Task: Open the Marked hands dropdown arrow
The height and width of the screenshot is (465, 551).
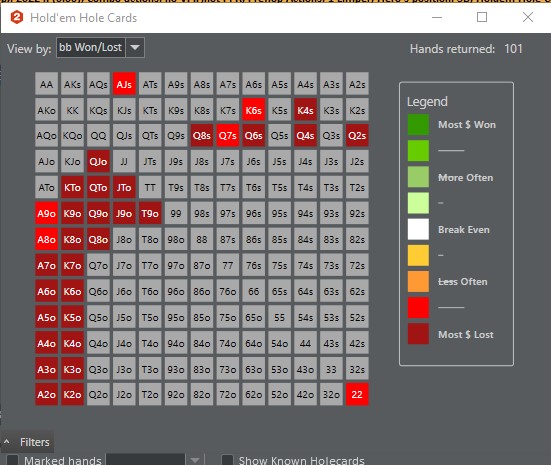Action: 195,460
